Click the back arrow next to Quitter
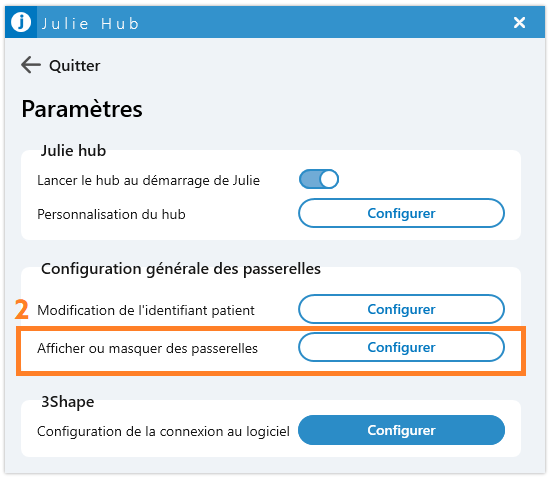This screenshot has height=481, width=550. click(31, 65)
